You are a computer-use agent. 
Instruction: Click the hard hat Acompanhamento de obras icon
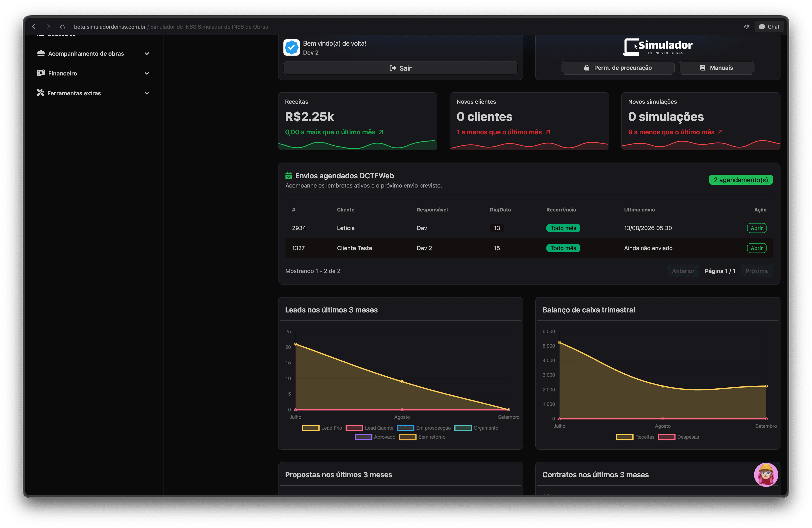(x=41, y=53)
